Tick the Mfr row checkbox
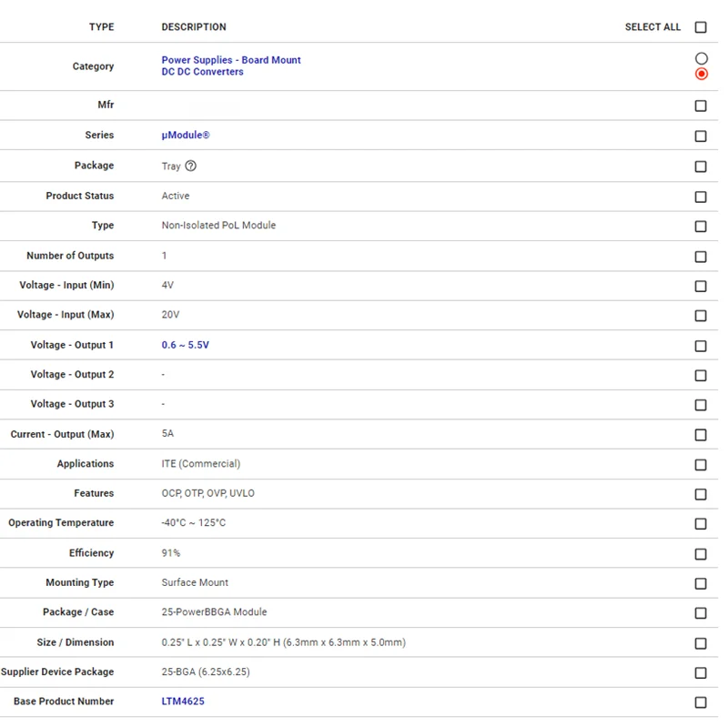728x727 pixels. (x=701, y=106)
